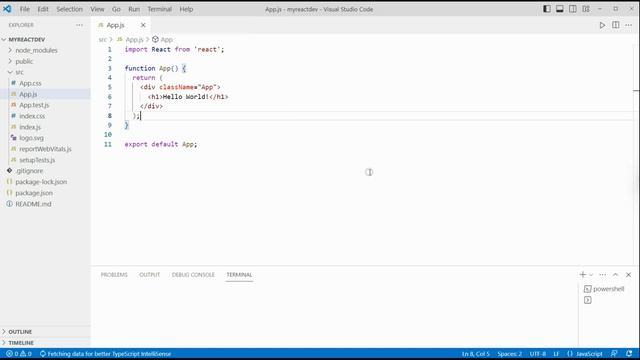Toggle secondary side bar layout icon
Image resolution: width=640 pixels, height=360 pixels.
point(573,9)
